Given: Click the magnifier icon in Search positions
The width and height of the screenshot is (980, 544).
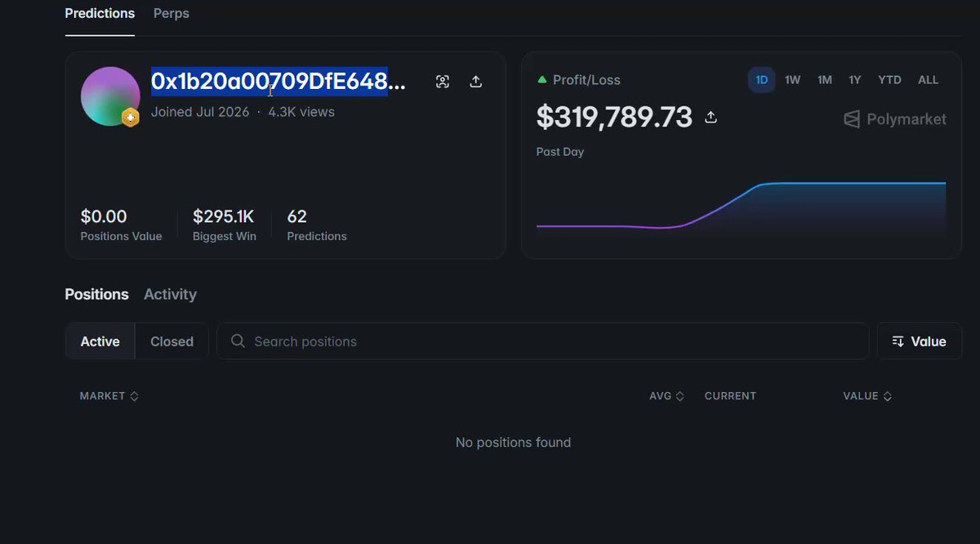Looking at the screenshot, I should pos(238,341).
